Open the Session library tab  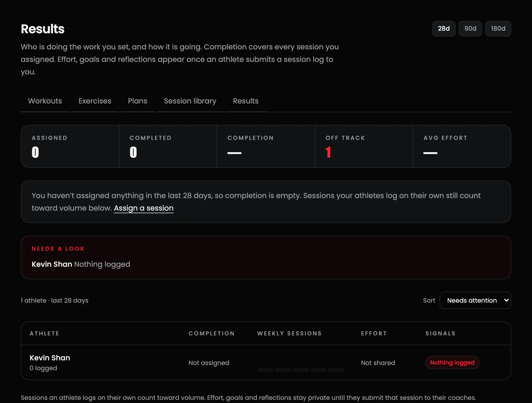tap(190, 101)
